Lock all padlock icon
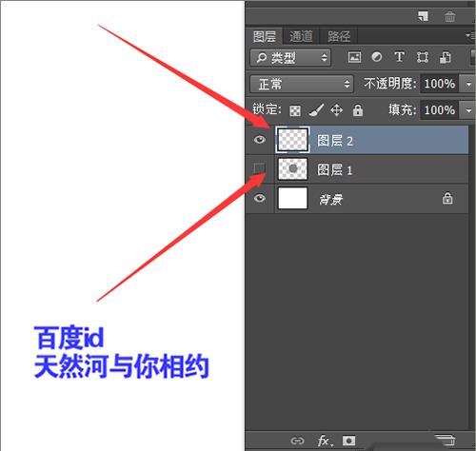The image size is (476, 451). click(x=358, y=110)
